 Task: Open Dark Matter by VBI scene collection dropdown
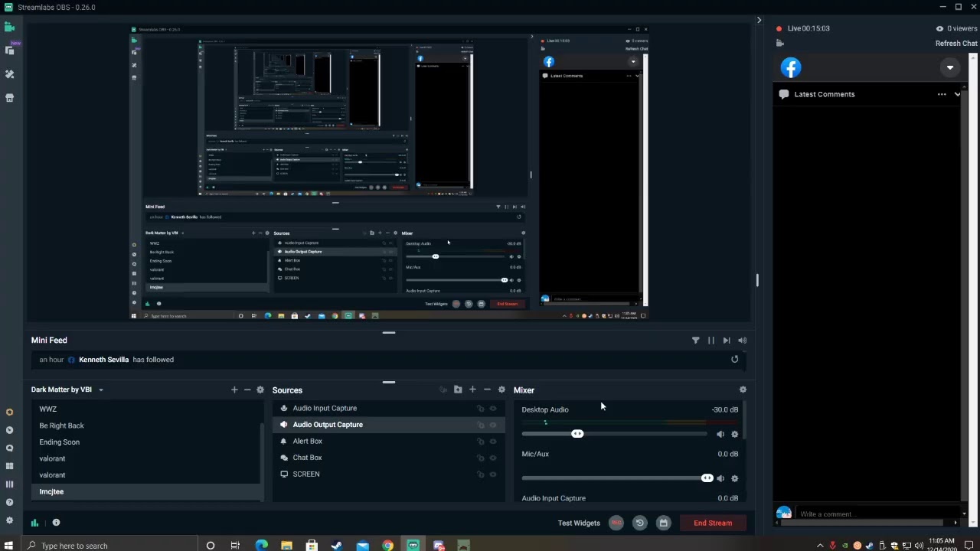tap(100, 390)
